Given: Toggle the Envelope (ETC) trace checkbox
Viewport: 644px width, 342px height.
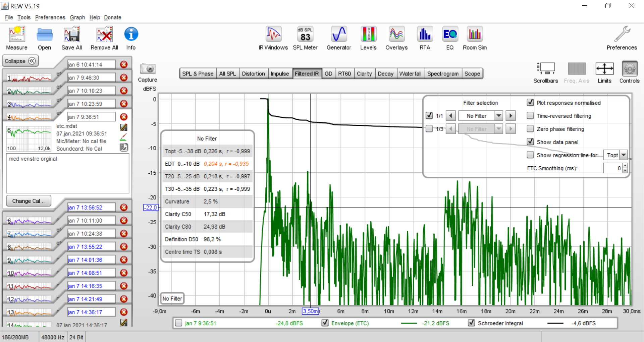Looking at the screenshot, I should click(x=325, y=323).
